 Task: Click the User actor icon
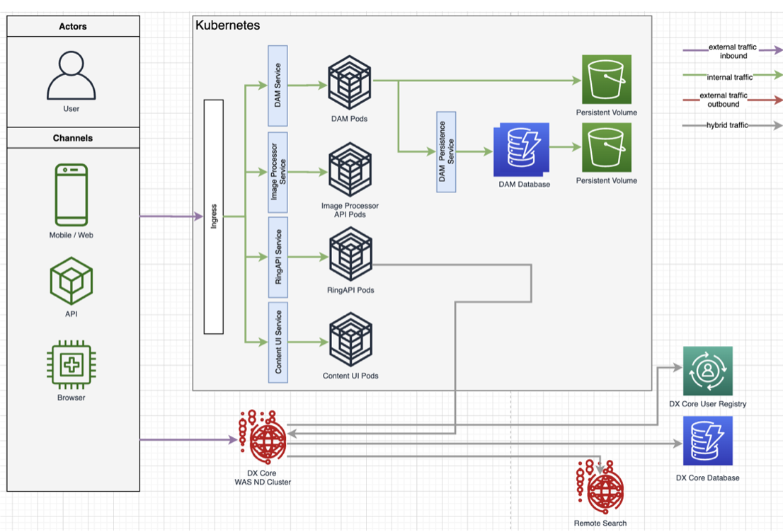coord(71,74)
